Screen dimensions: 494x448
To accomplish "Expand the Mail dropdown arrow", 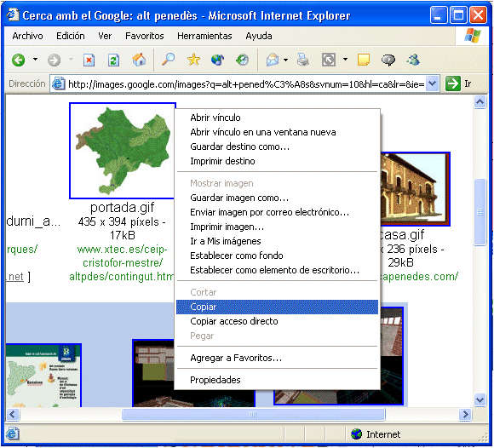I will coord(285,60).
